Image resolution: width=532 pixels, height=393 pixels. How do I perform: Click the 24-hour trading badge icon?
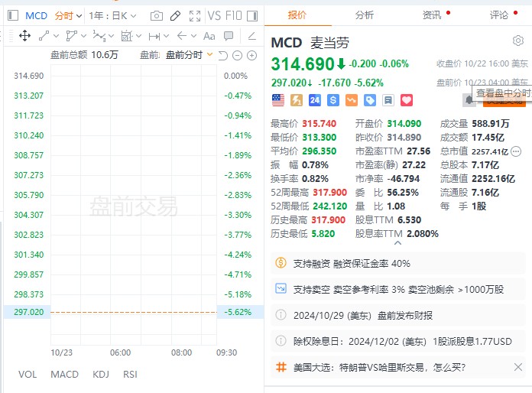point(315,100)
